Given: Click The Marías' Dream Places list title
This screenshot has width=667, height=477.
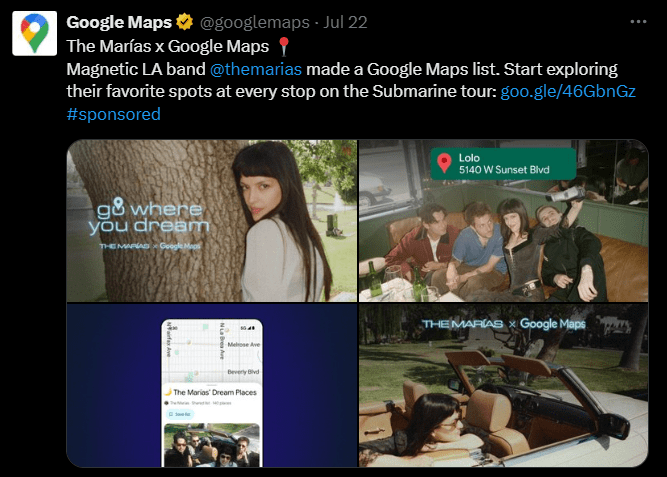Looking at the screenshot, I should pyautogui.click(x=215, y=392).
